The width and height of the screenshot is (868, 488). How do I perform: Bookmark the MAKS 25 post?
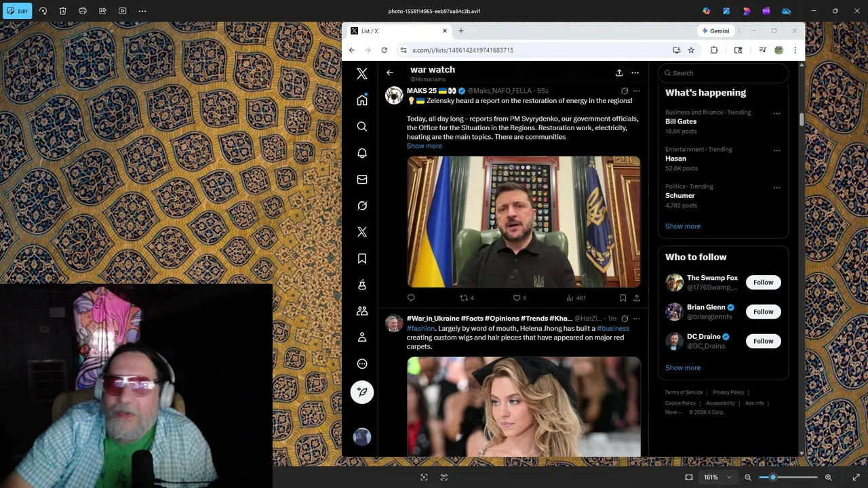(623, 298)
